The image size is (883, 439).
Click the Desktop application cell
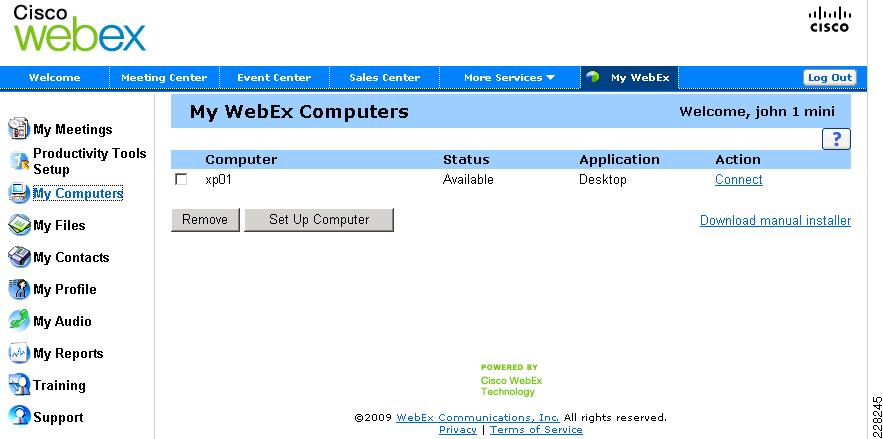coord(603,180)
